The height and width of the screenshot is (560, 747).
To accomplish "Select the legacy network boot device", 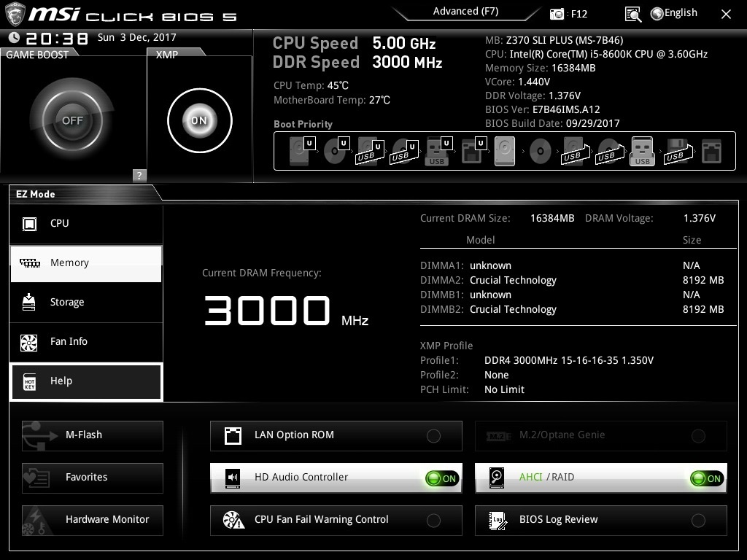I will (x=712, y=151).
